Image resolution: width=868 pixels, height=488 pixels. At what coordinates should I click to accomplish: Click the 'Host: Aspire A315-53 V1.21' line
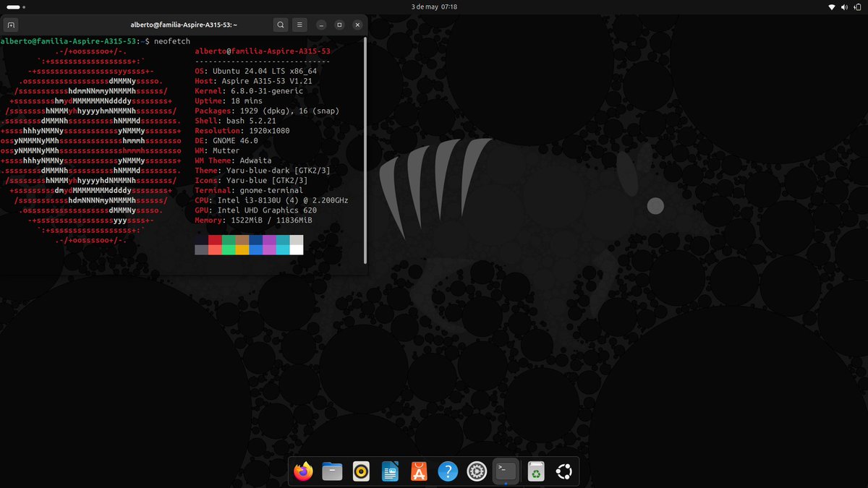(253, 81)
